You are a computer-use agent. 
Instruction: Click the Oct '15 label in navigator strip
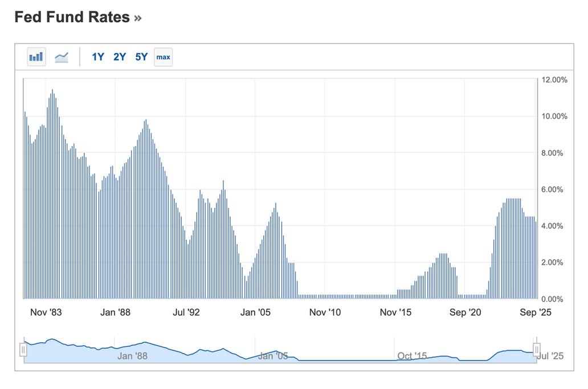pyautogui.click(x=412, y=356)
